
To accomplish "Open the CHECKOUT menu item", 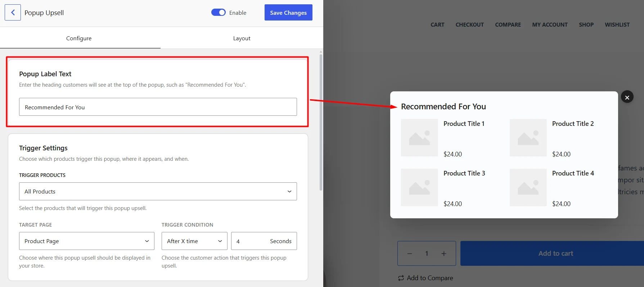I will tap(470, 25).
